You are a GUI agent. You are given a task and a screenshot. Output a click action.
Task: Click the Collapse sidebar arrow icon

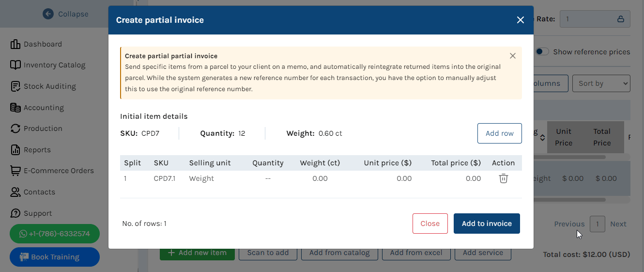[48, 14]
